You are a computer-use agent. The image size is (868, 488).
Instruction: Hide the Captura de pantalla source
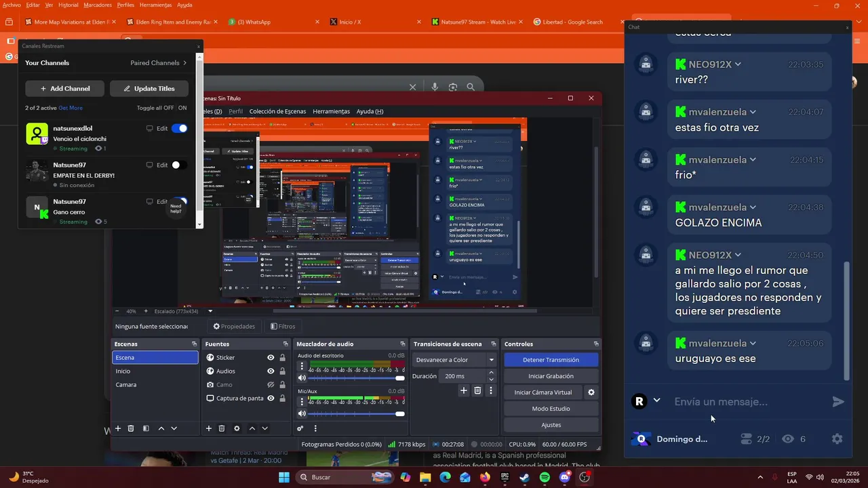(x=271, y=399)
